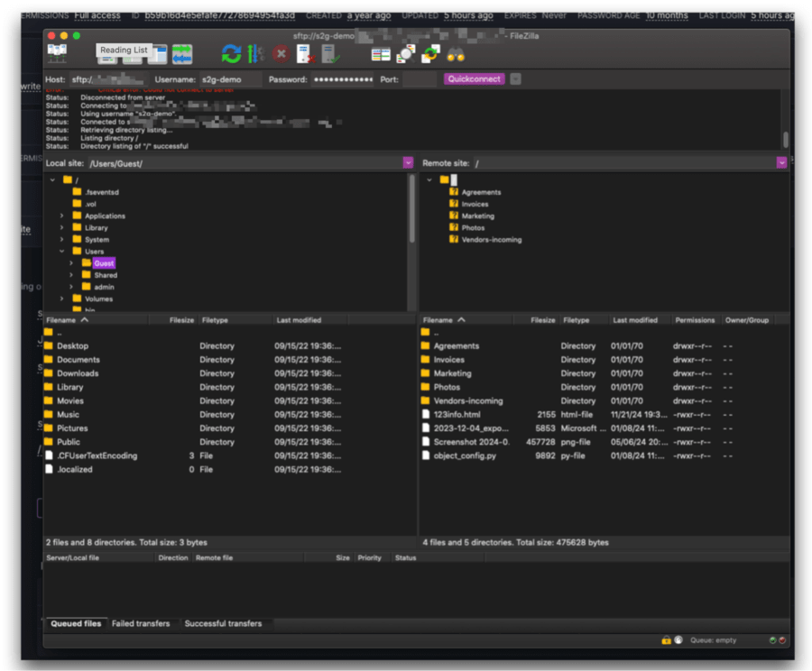Check TLS connection status via the lock icon
812x671 pixels.
(667, 639)
